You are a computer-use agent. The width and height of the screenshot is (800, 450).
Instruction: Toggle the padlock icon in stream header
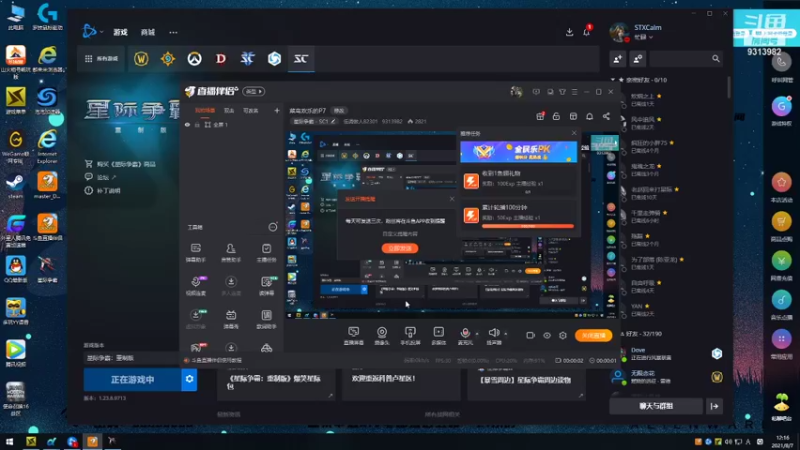556,116
